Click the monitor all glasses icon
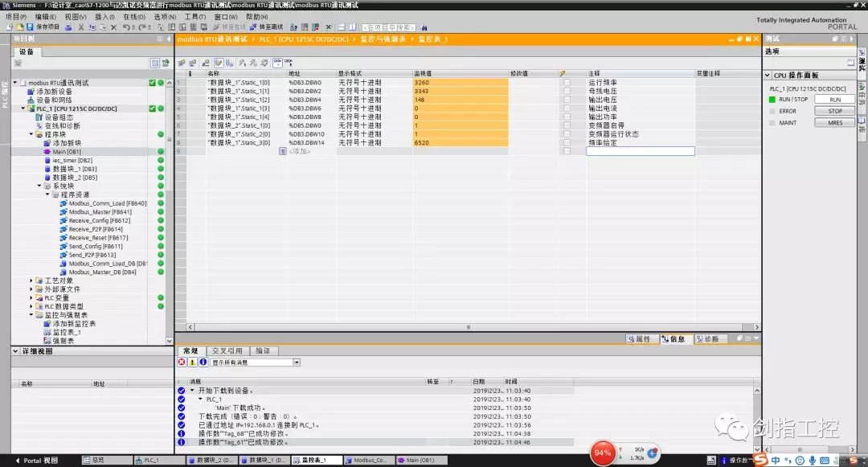 (277, 62)
